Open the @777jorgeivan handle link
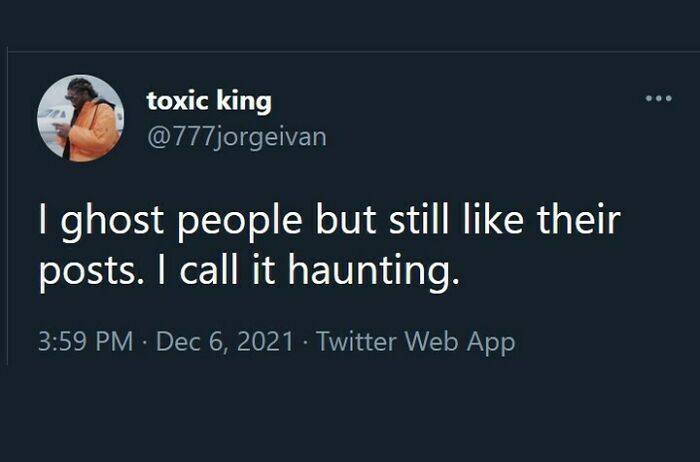 pos(236,135)
